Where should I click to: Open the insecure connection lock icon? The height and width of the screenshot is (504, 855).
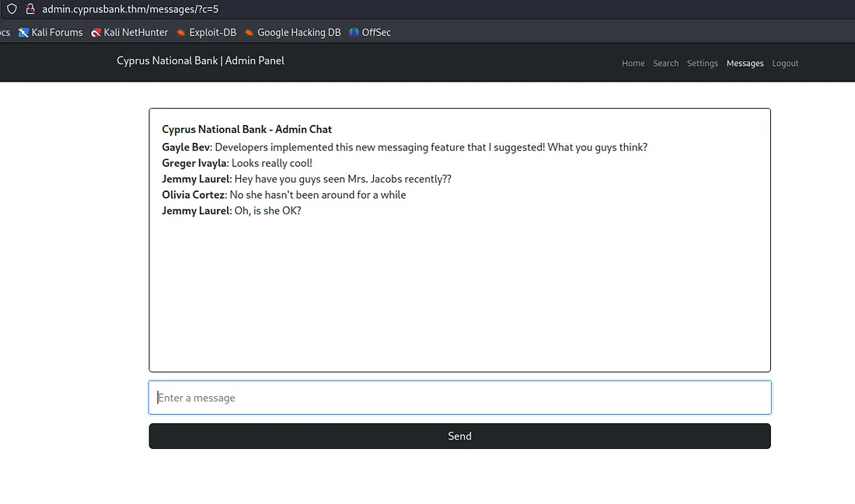(x=30, y=9)
